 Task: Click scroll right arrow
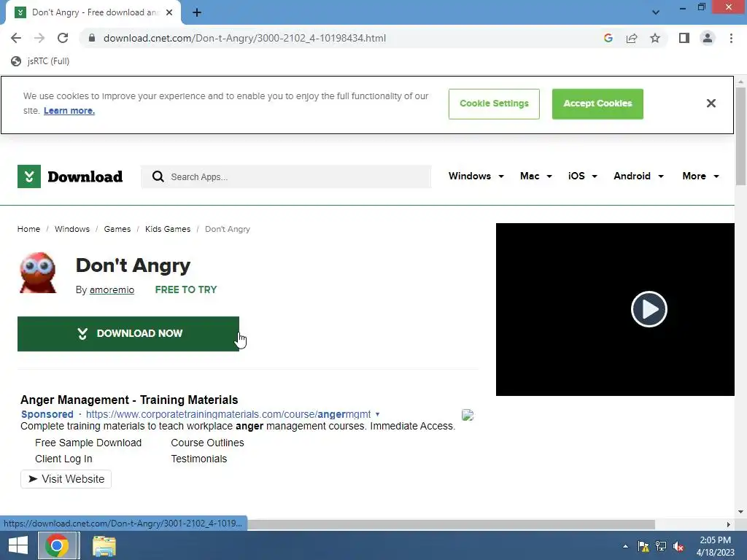(728, 525)
